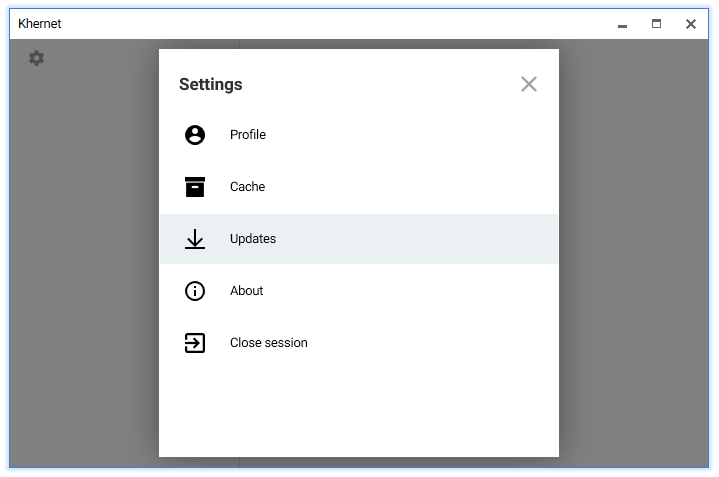Click the Settings dialog heading

point(211,84)
